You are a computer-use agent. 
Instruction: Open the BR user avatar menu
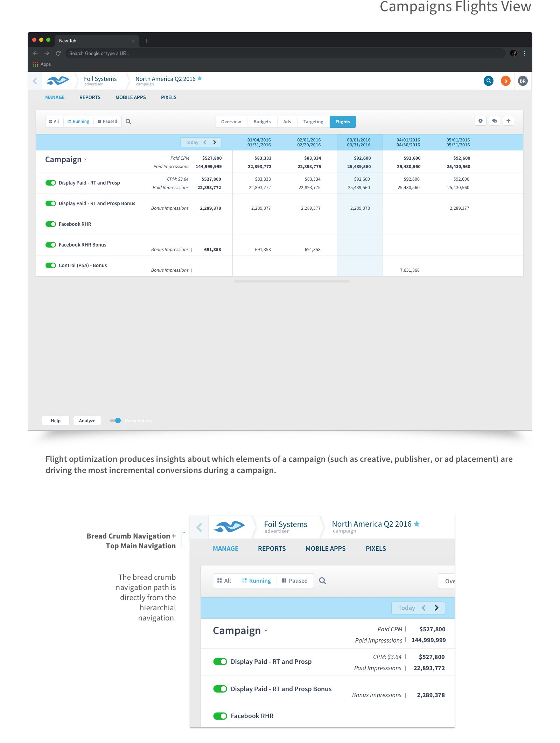(523, 81)
